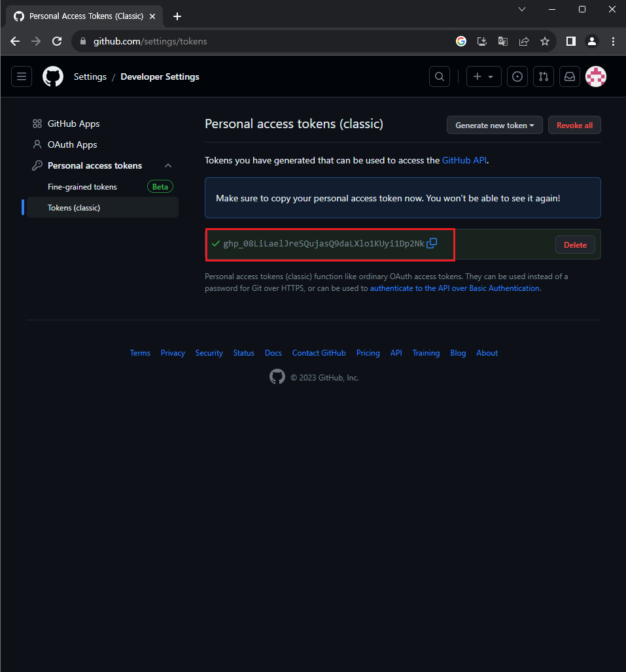Open the GitHub API link

pos(464,160)
